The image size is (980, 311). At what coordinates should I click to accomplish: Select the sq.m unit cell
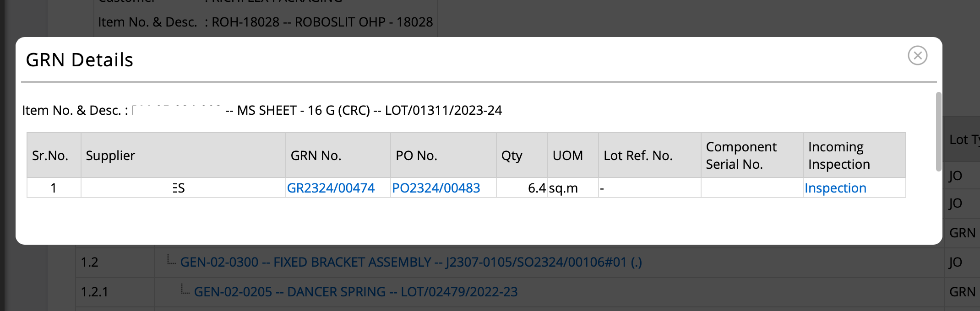pyautogui.click(x=573, y=188)
